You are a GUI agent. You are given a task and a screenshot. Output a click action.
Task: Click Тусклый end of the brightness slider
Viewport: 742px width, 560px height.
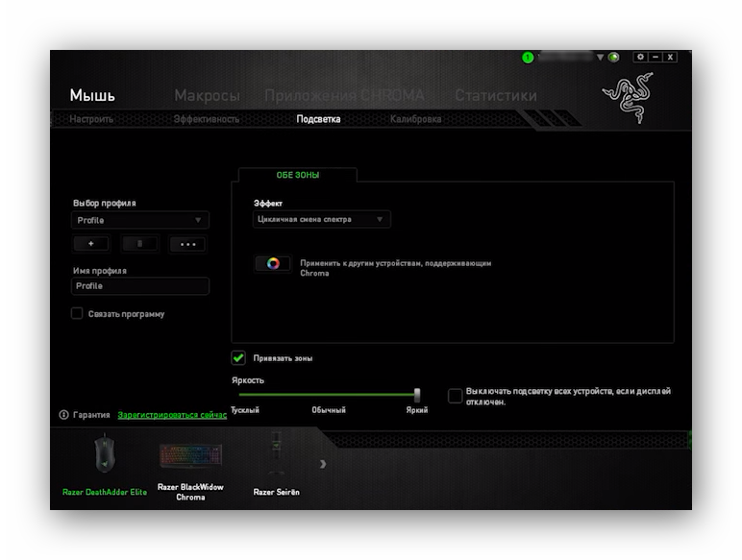tap(240, 394)
